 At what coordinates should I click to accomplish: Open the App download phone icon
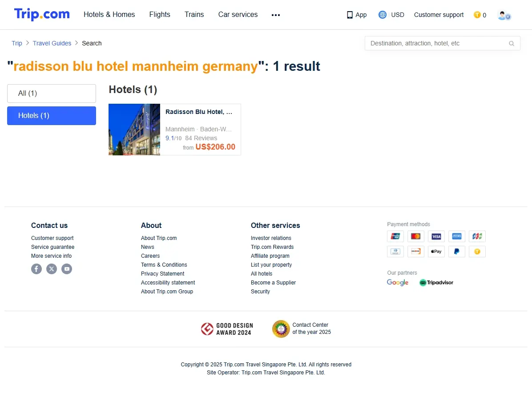tap(350, 15)
